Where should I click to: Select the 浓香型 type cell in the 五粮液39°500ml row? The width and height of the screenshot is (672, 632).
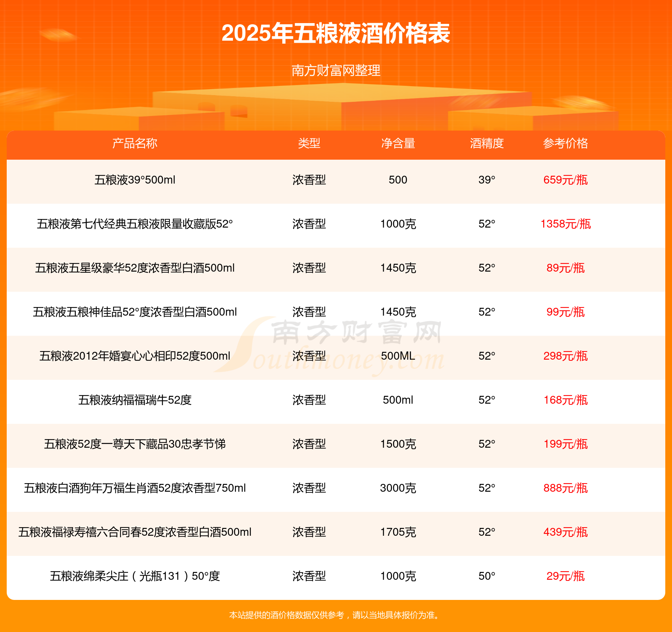tap(309, 180)
